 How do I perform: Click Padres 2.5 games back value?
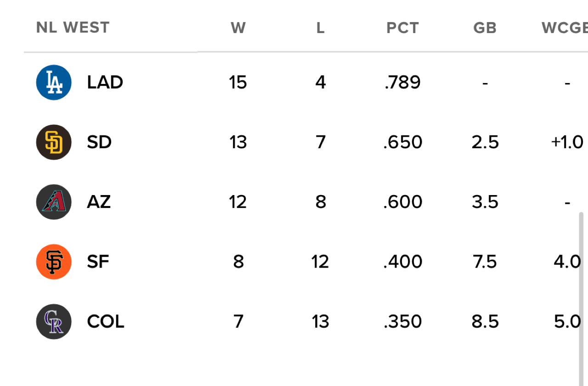pyautogui.click(x=485, y=142)
